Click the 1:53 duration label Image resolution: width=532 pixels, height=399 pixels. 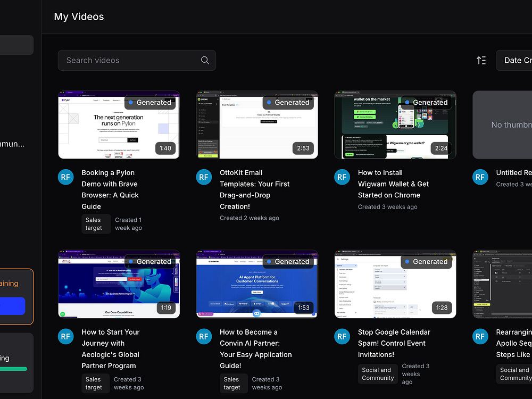coord(304,307)
